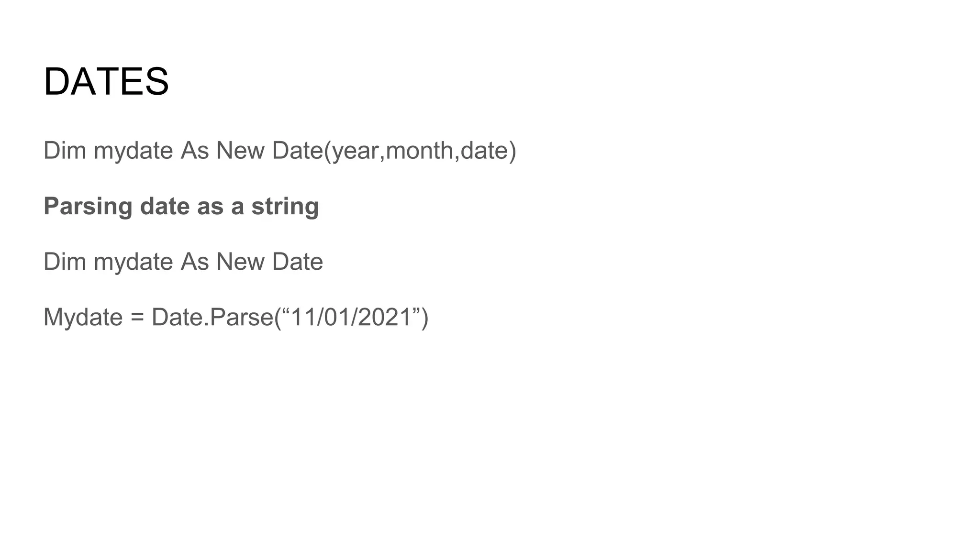The image size is (980, 551).
Task: Click the word year in the constructor
Action: pos(356,151)
